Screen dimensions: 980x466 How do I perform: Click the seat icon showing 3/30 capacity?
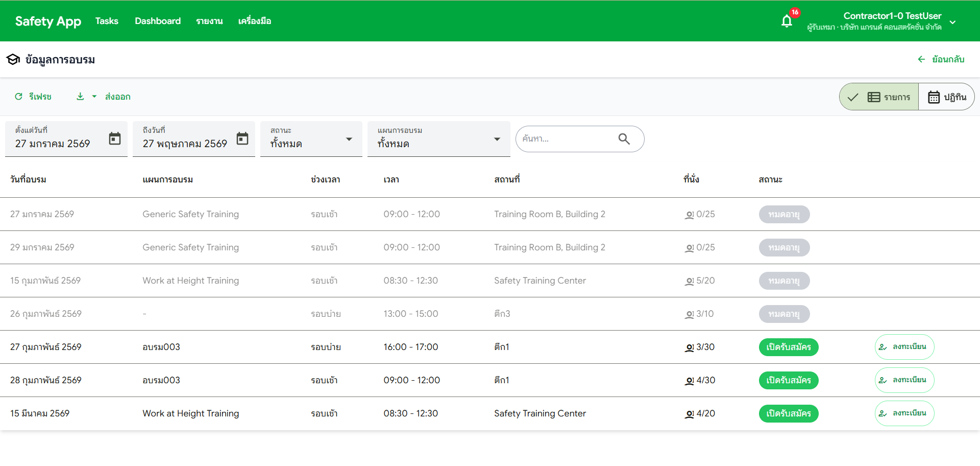pyautogui.click(x=689, y=347)
